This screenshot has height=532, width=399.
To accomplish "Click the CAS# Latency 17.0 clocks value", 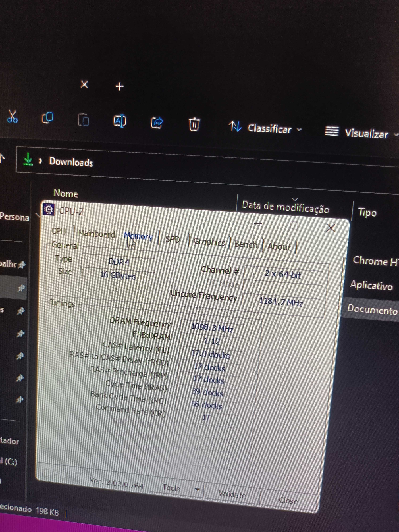I will pyautogui.click(x=210, y=354).
